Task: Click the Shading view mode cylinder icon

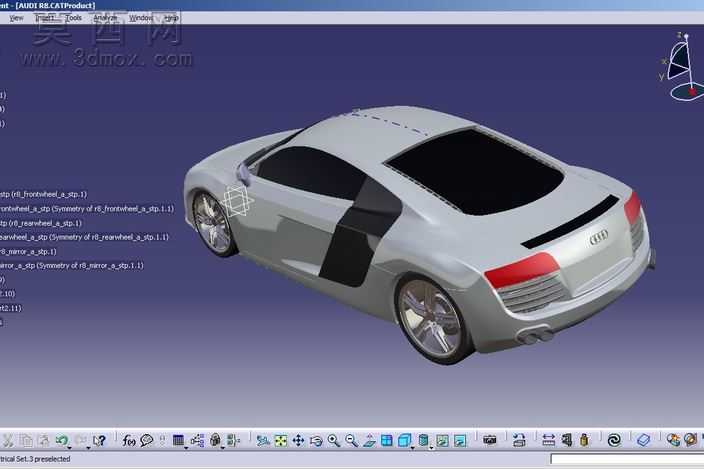Action: click(x=423, y=440)
